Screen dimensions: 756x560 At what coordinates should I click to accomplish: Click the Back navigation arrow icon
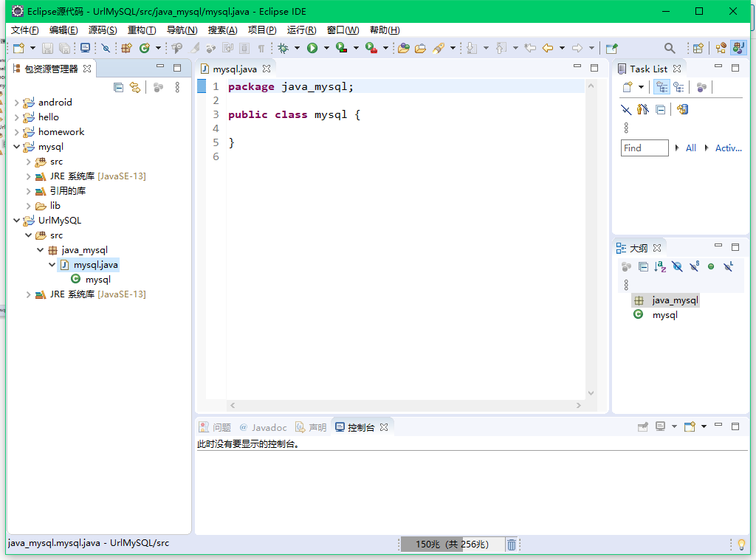click(x=547, y=48)
